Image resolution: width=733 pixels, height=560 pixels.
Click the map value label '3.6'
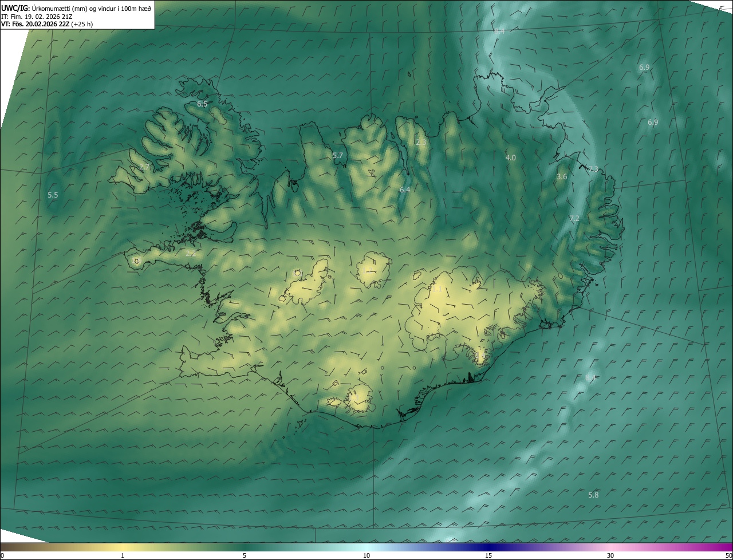point(562,177)
